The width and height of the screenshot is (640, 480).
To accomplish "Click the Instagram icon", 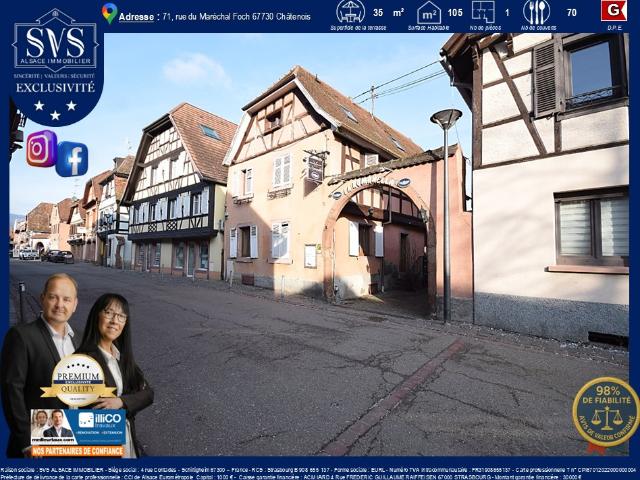I will (42, 149).
